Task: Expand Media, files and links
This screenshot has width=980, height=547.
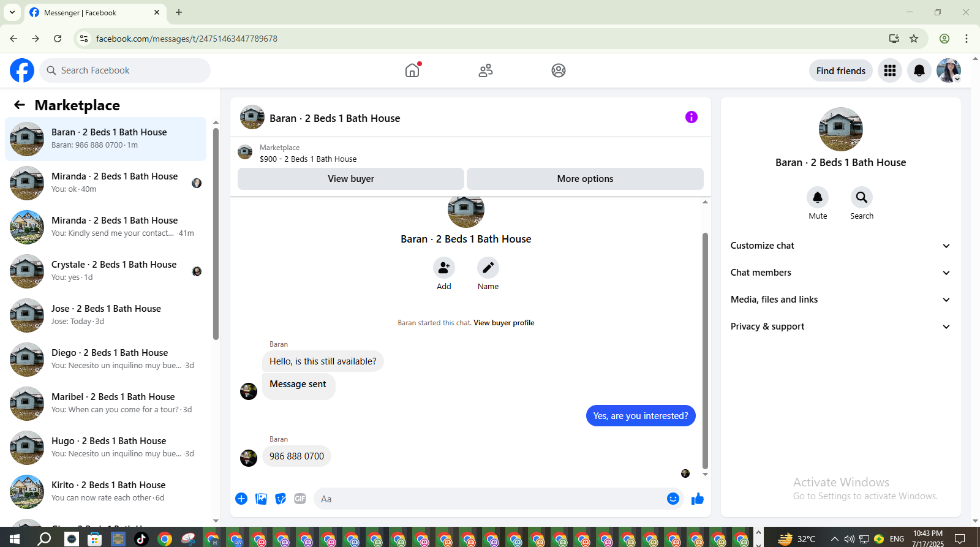Action: [840, 300]
